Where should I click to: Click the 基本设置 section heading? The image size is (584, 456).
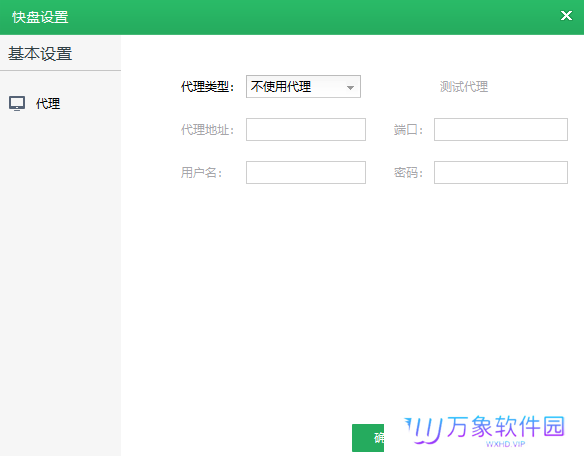click(x=40, y=54)
